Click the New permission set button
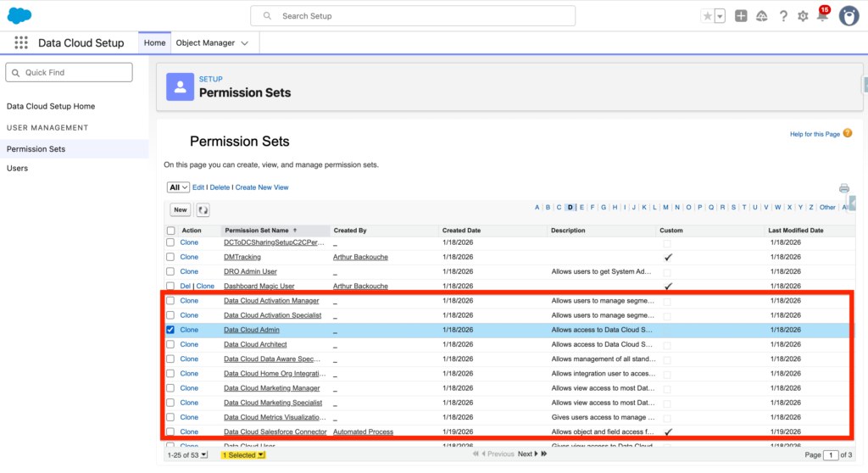The height and width of the screenshot is (473, 868). (x=180, y=209)
